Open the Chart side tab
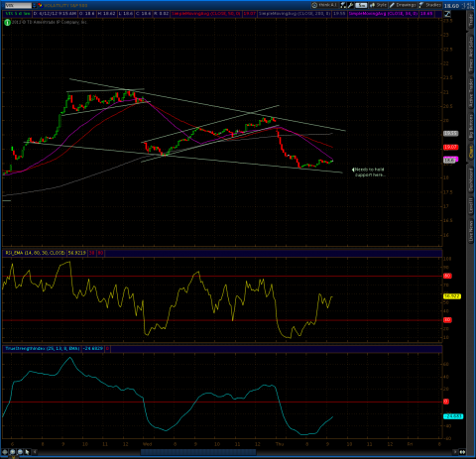476x459 pixels. [471, 152]
